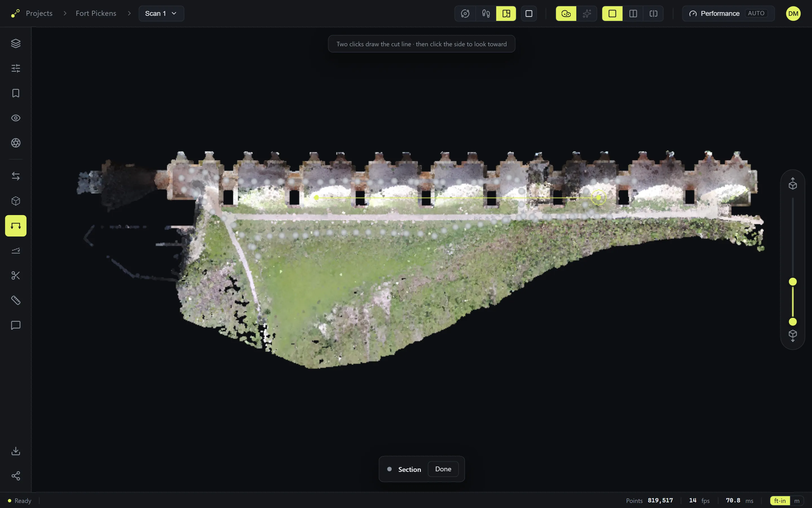Click the app logo in the top-left corner
Viewport: 812px width, 508px height.
point(15,14)
